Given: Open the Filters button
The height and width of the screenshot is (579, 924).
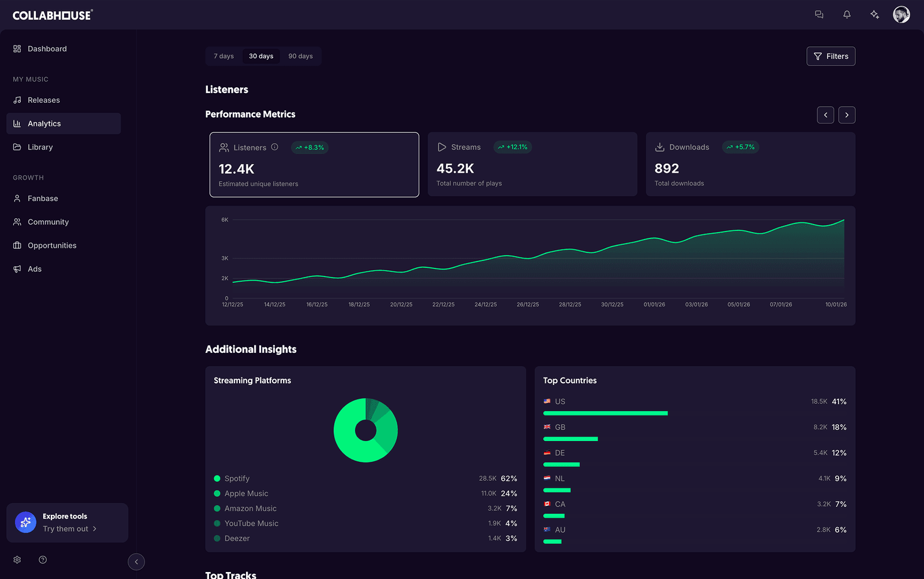Looking at the screenshot, I should click(831, 56).
